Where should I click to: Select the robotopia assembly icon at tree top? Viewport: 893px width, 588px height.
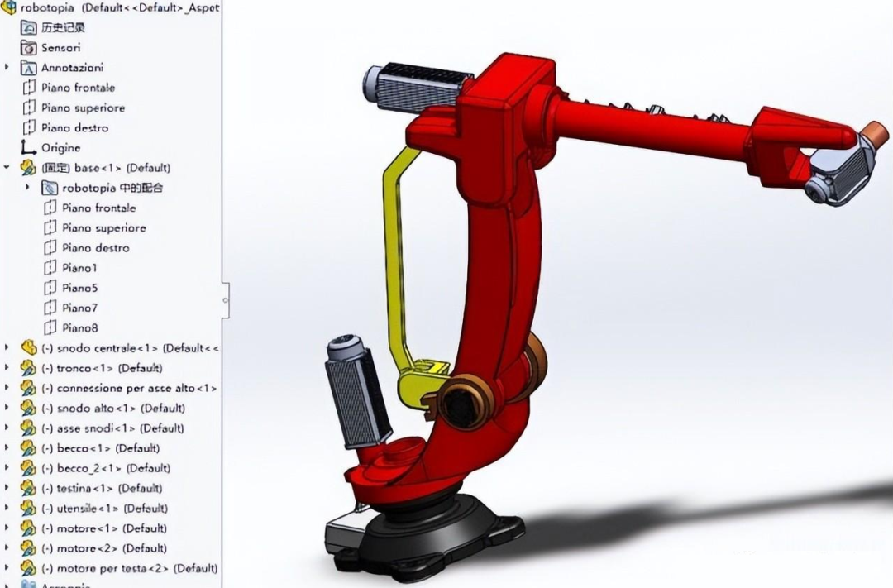pos(9,7)
